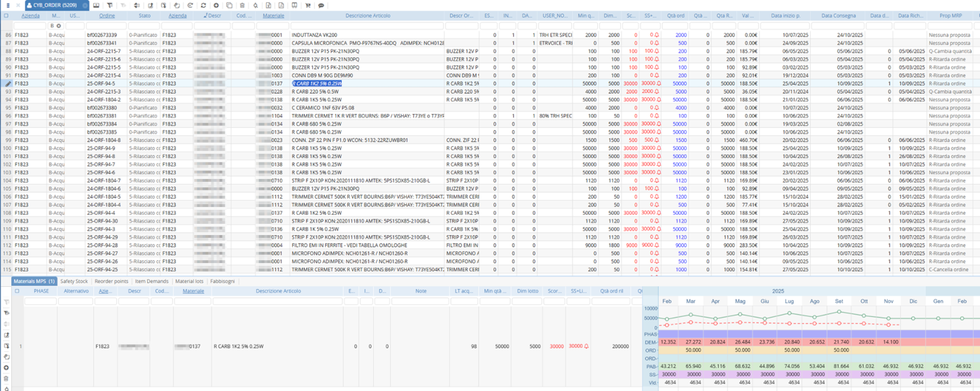Viewport: 980px width, 391px height.
Task: Select order cell bf002673339 in row 86
Action: click(x=102, y=35)
